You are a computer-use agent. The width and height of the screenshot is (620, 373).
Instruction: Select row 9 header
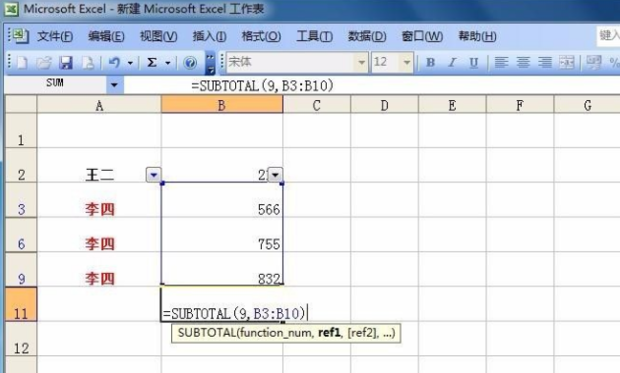[x=21, y=270]
